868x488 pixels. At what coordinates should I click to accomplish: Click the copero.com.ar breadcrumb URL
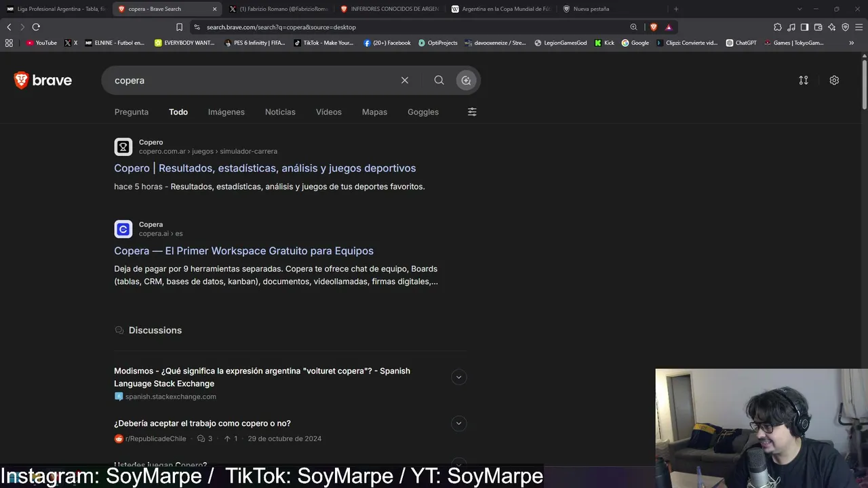(x=208, y=151)
